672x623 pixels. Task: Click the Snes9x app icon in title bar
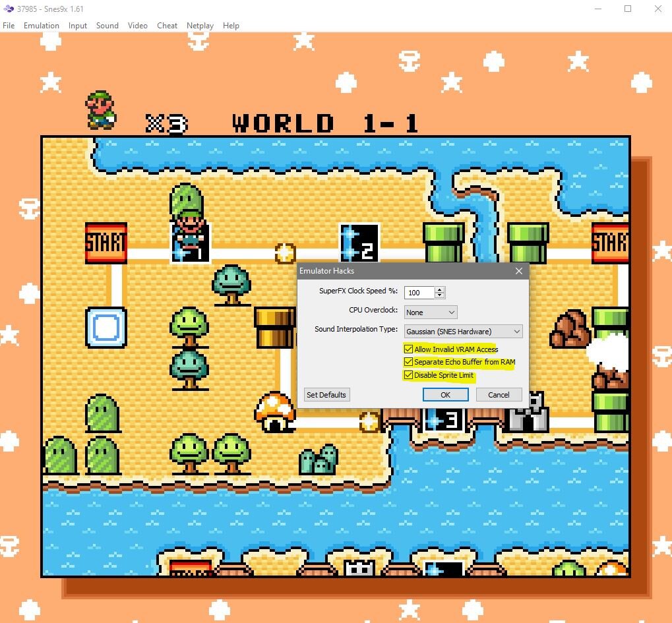(x=9, y=9)
